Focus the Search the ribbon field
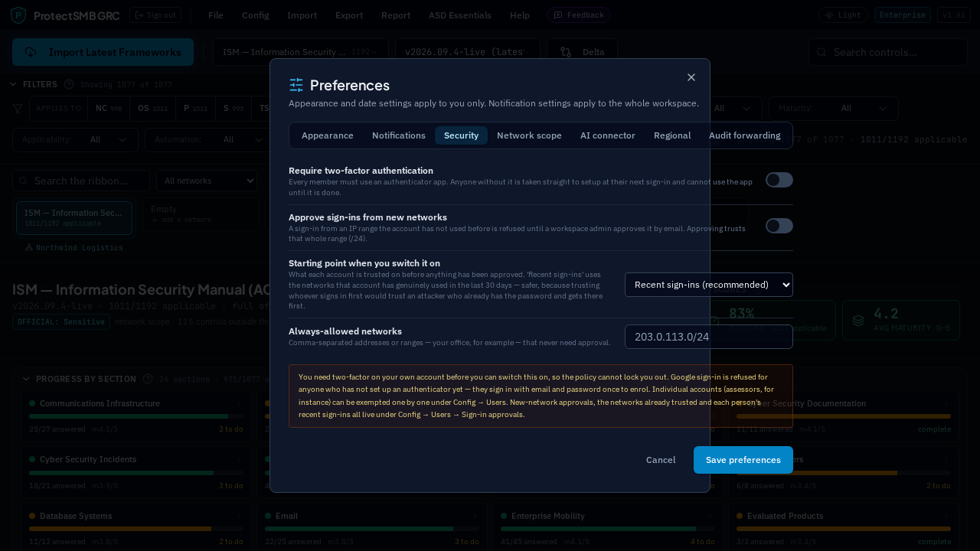This screenshot has width=980, height=551. click(x=81, y=181)
